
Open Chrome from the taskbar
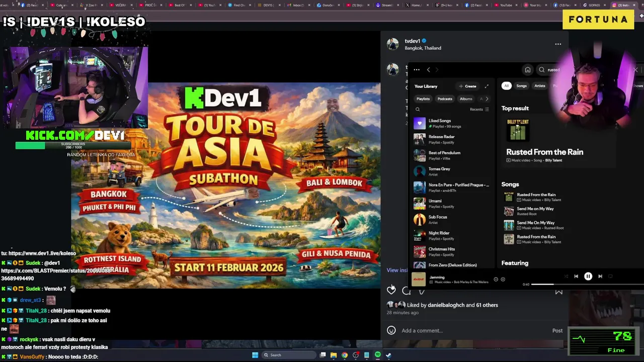[x=345, y=355]
